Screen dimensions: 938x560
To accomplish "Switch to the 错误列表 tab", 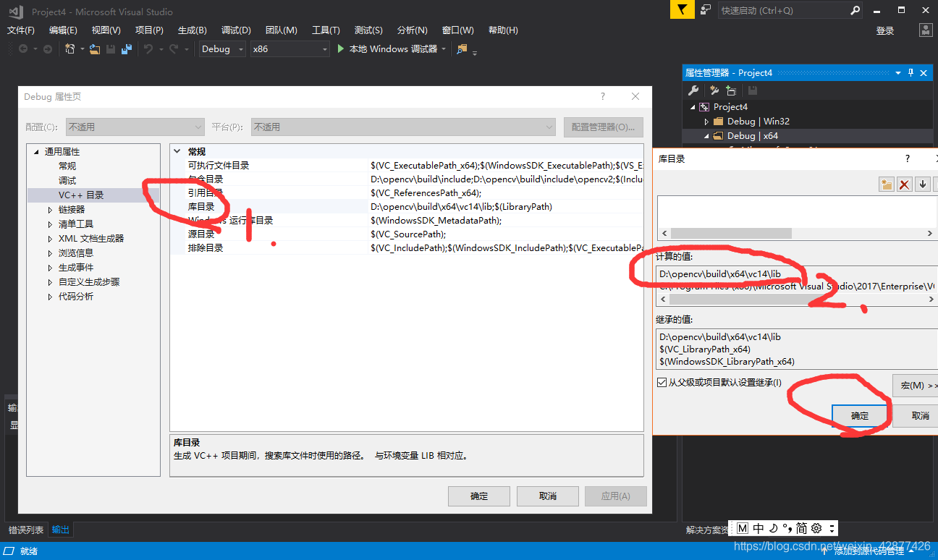I will tap(26, 530).
